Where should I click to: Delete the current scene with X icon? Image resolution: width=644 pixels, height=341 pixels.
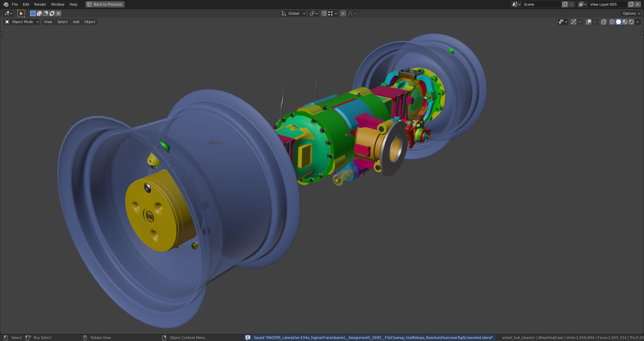[572, 4]
